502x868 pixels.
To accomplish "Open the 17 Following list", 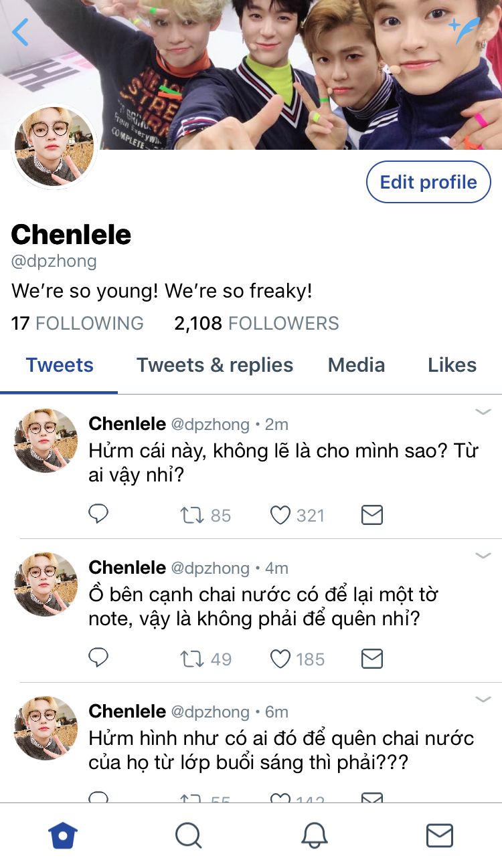I will click(x=77, y=324).
